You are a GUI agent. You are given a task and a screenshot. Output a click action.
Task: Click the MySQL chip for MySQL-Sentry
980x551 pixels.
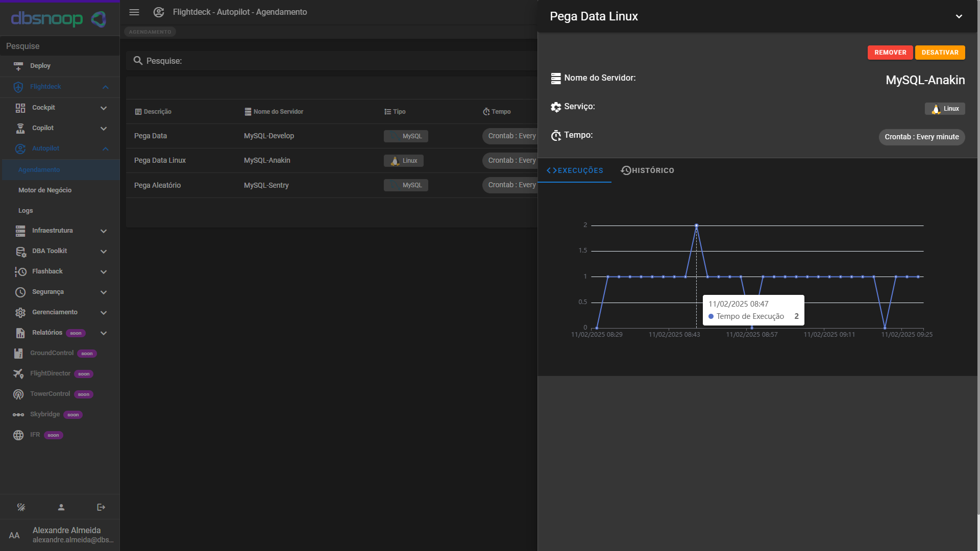coord(406,185)
